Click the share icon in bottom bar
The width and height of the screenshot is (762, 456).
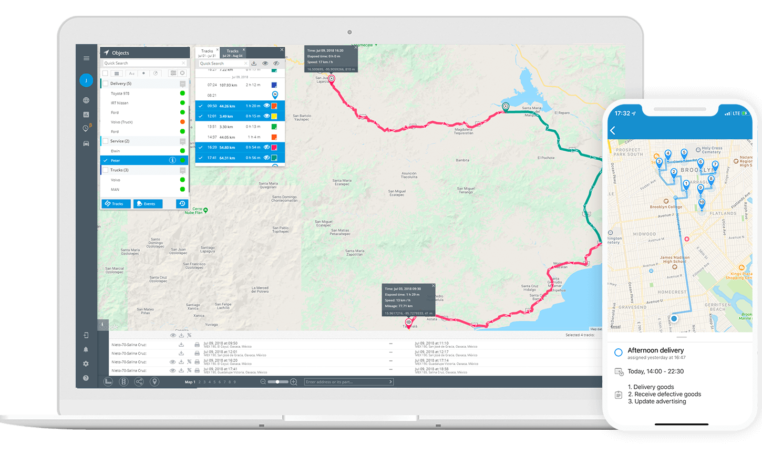click(139, 382)
